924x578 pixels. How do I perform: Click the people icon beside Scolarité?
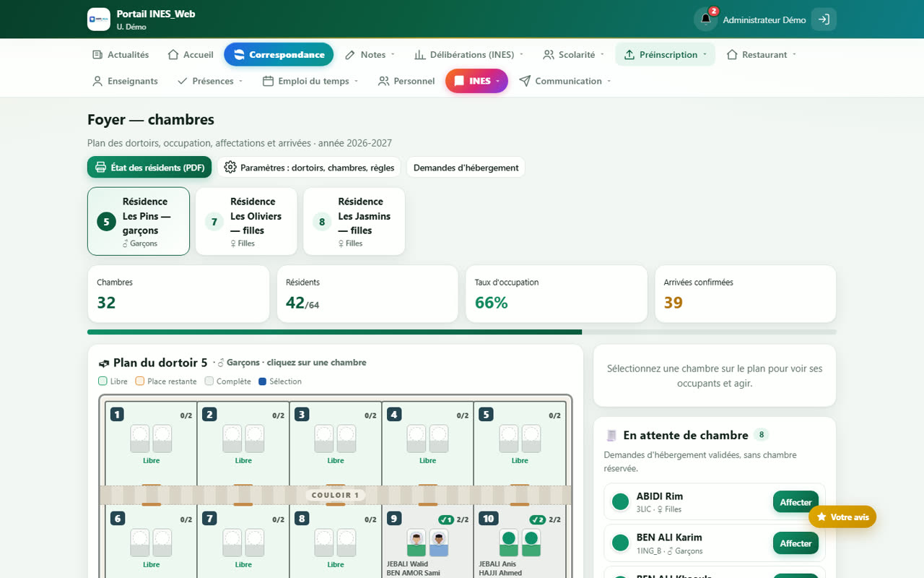(x=549, y=55)
